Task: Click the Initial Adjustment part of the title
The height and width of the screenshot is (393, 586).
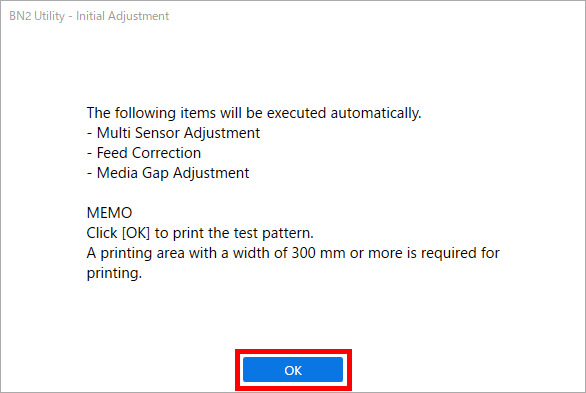Action: coord(123,16)
